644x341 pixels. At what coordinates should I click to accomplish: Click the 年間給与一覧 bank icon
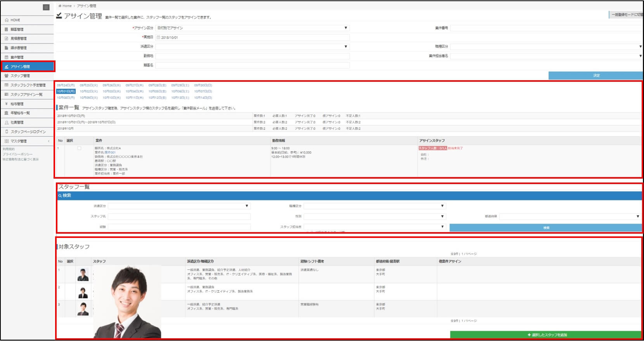point(7,113)
